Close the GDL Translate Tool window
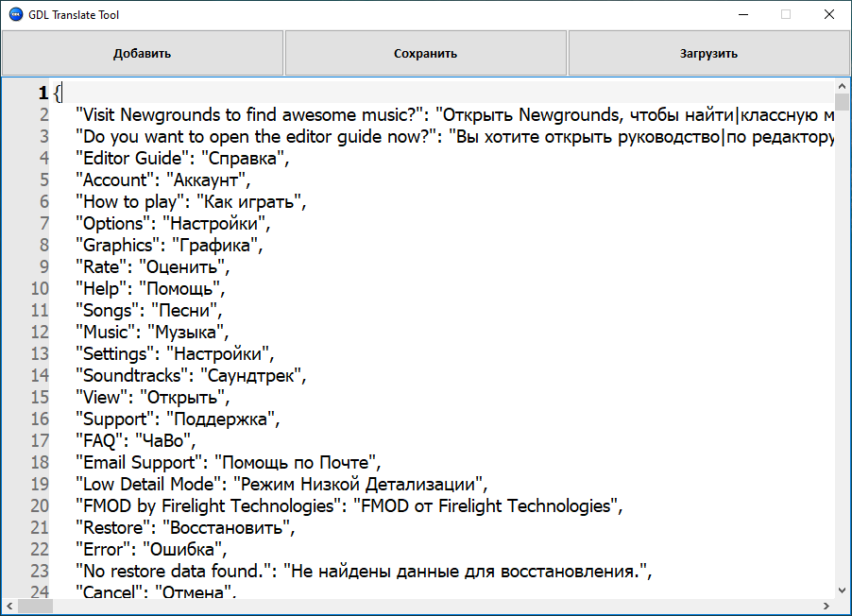The image size is (852, 616). pyautogui.click(x=828, y=15)
